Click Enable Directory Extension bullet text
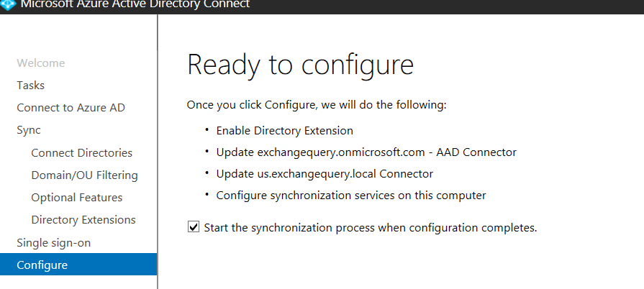Screen dimensions: 644x289 coord(285,131)
